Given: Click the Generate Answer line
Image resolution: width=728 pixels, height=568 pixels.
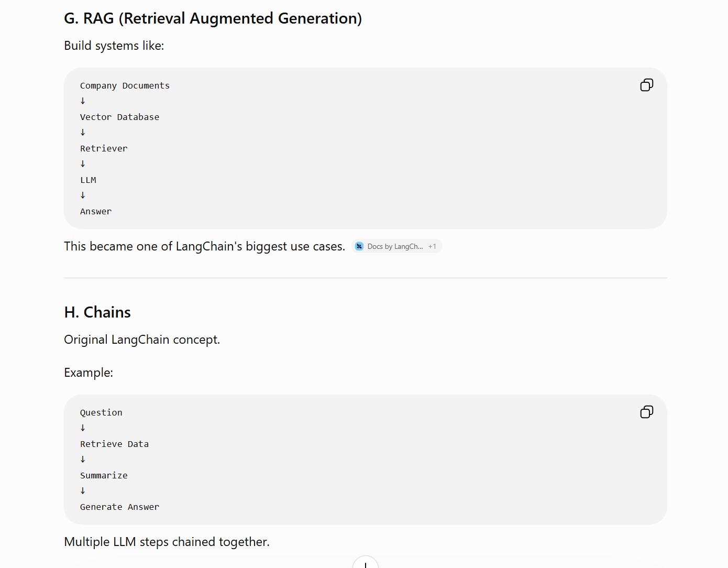Looking at the screenshot, I should click(119, 507).
